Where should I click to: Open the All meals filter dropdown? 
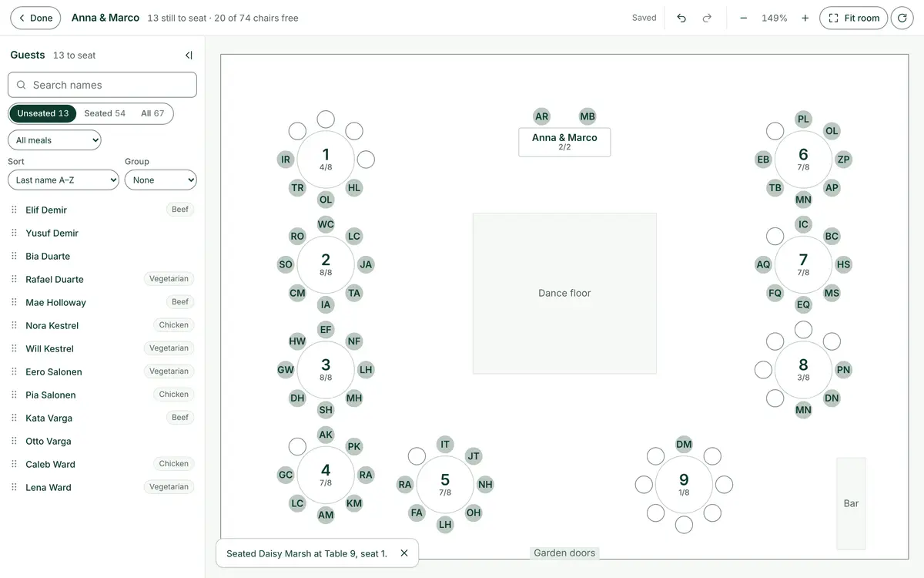point(55,139)
